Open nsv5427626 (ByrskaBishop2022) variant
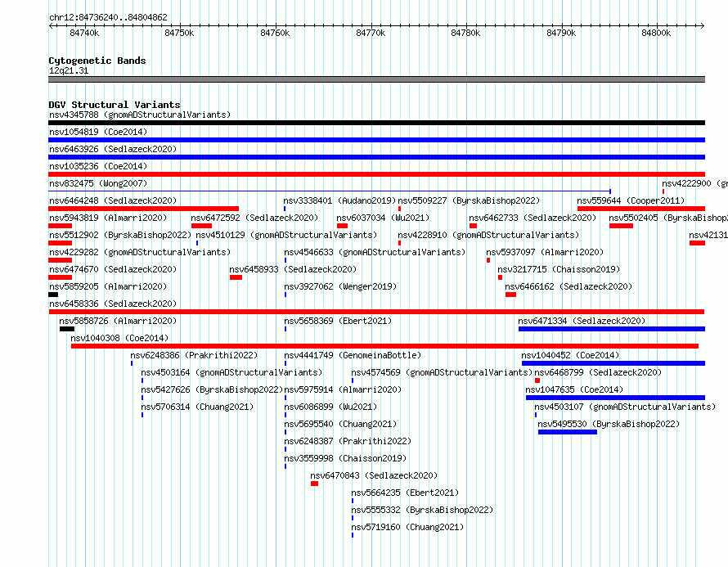 click(212, 389)
